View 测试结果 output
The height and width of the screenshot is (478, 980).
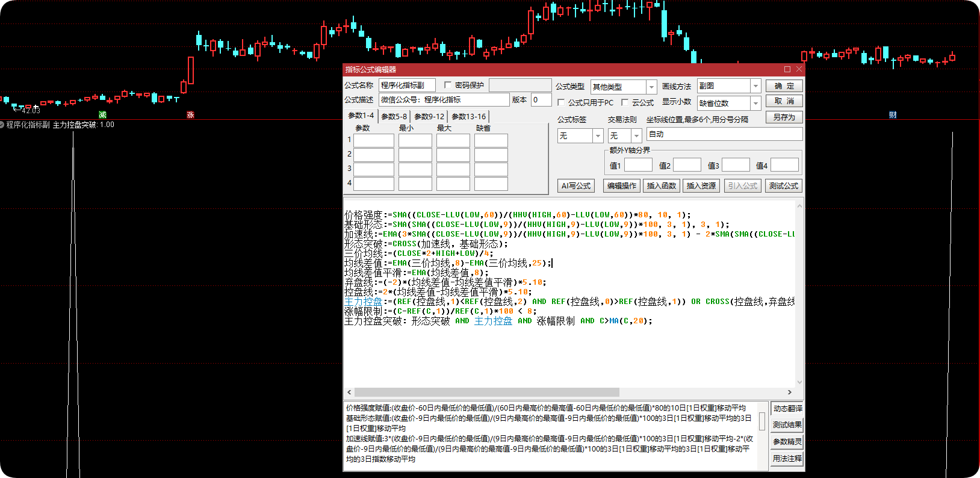pos(787,425)
